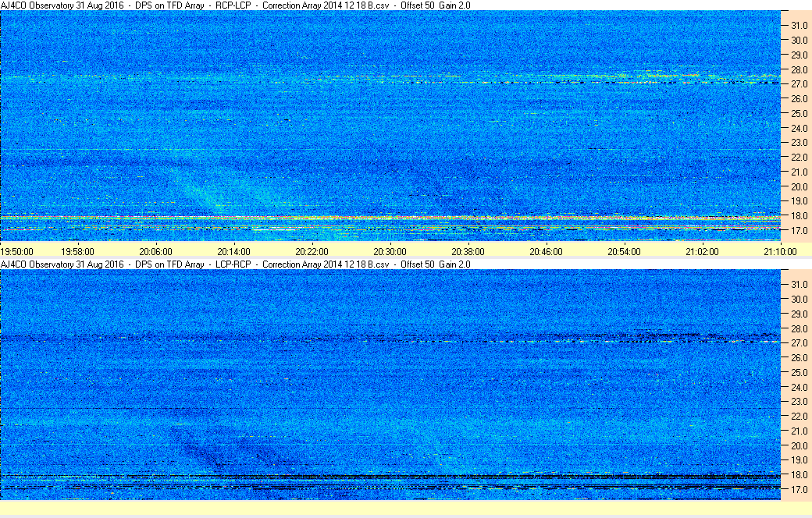Click the LCP-RCP spectrogram title text
This screenshot has height=518, width=812.
point(235,264)
